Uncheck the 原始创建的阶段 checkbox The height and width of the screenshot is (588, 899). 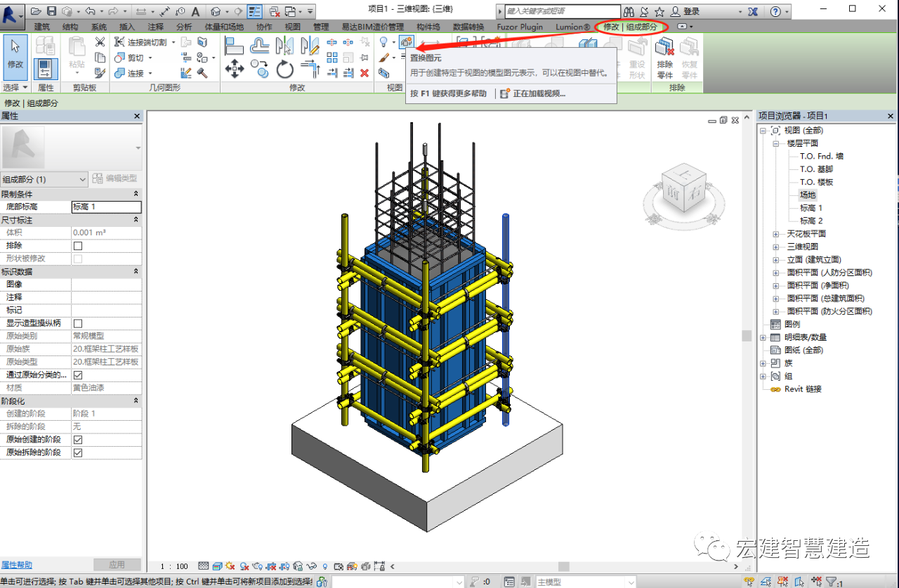click(x=78, y=440)
